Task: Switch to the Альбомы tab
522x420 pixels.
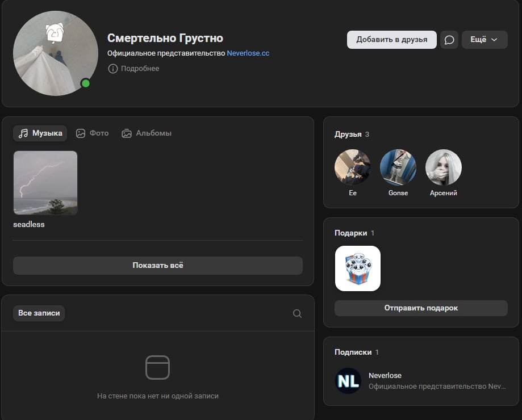Action: click(147, 133)
